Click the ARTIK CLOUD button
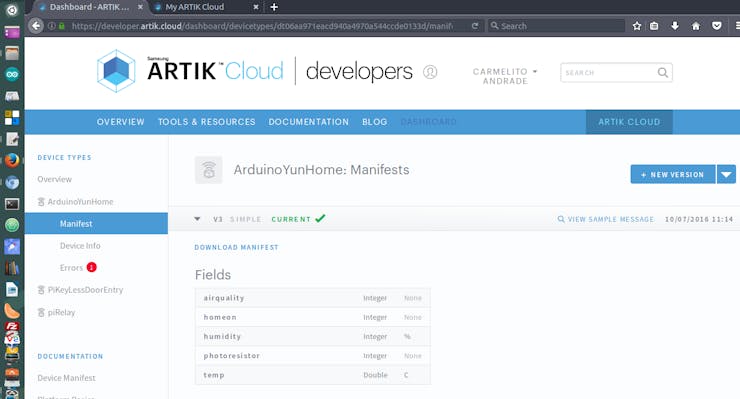Screen dimensions: 740x399 point(629,122)
